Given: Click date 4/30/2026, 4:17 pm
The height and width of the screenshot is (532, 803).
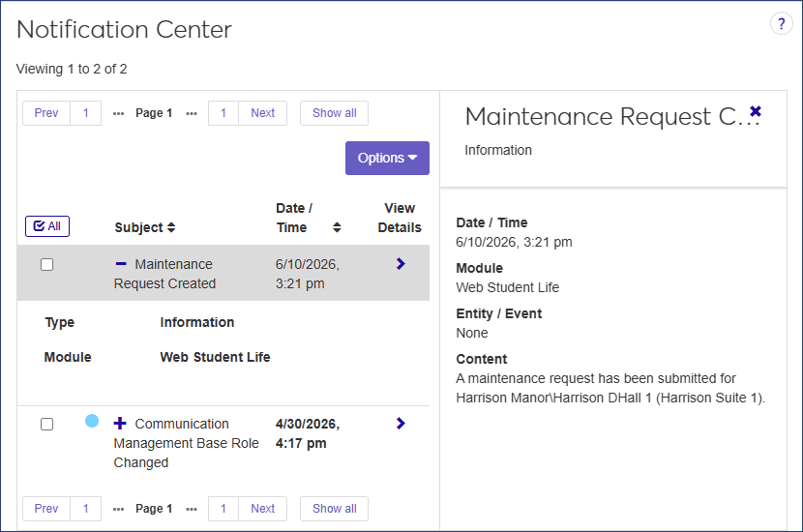Looking at the screenshot, I should coord(308,433).
